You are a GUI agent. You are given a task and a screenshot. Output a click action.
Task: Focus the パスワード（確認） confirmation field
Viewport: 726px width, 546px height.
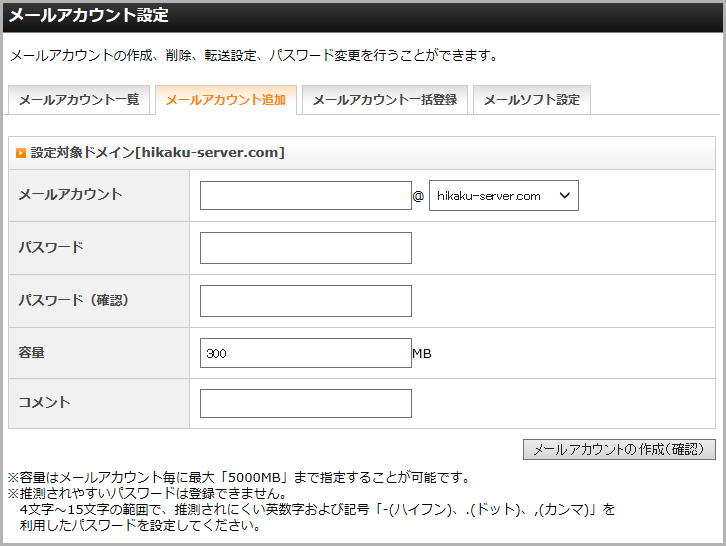(x=305, y=301)
